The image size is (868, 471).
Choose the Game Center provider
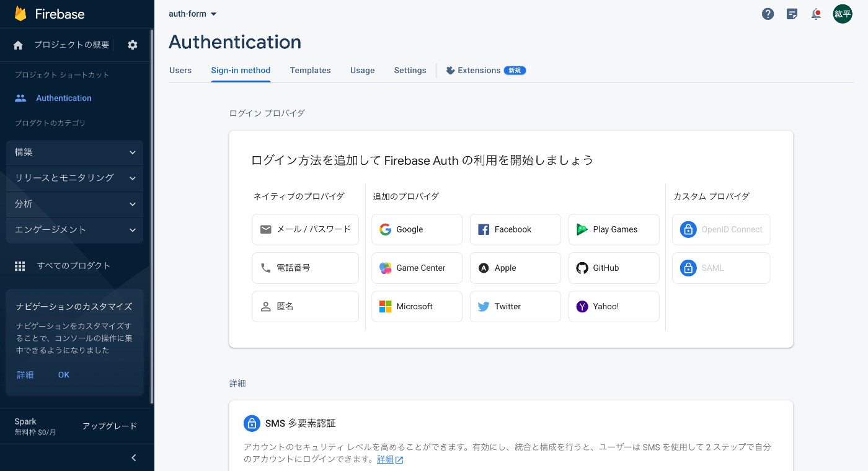click(x=417, y=268)
